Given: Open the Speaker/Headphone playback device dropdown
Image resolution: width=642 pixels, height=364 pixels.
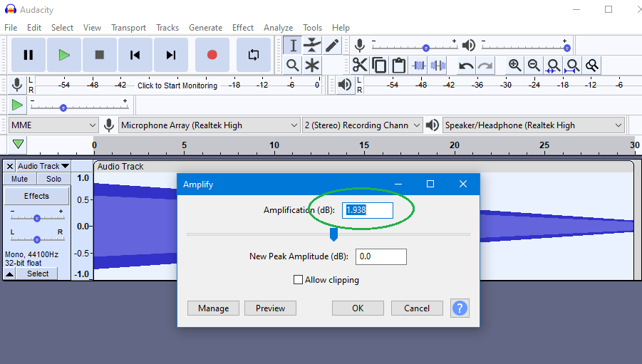Looking at the screenshot, I should tap(534, 125).
